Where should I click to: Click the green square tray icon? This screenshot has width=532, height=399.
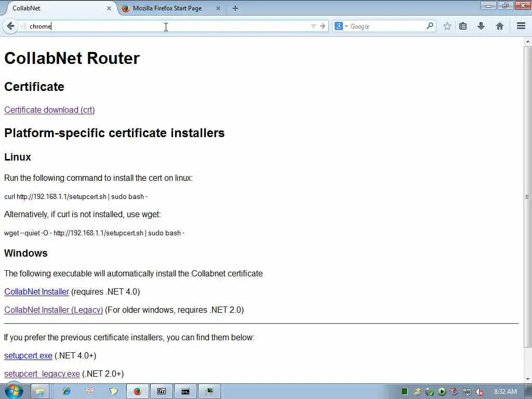pyautogui.click(x=404, y=392)
